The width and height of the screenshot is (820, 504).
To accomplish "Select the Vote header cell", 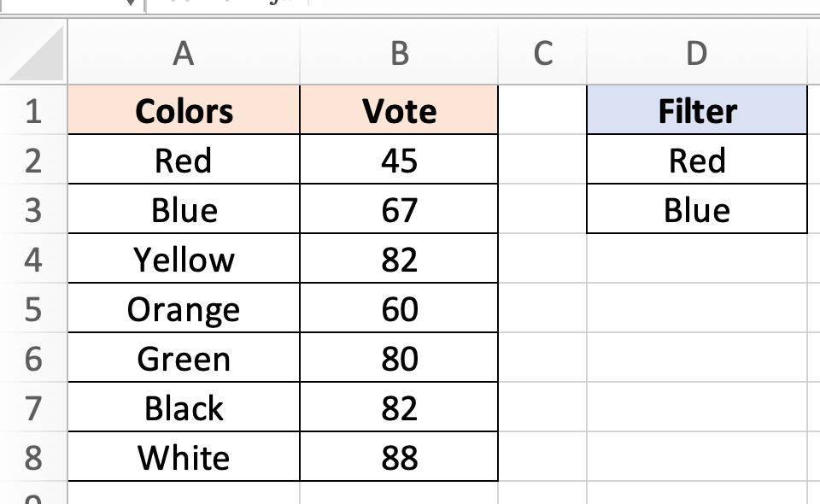I will 398,110.
